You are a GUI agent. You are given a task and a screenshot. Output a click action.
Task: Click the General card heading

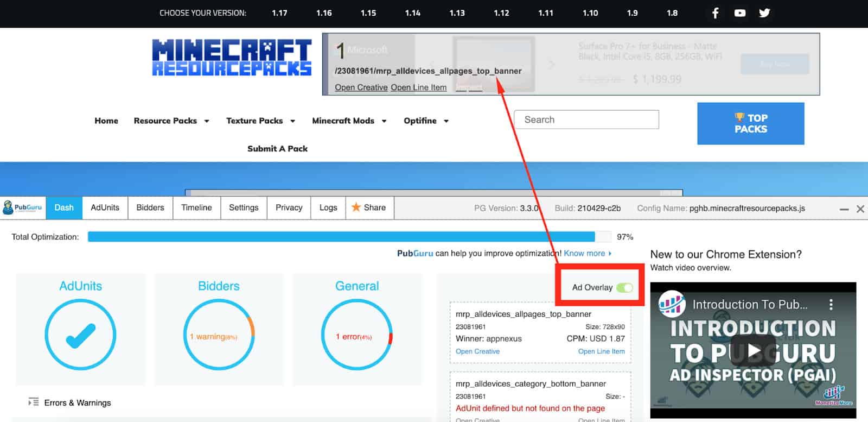coord(357,286)
